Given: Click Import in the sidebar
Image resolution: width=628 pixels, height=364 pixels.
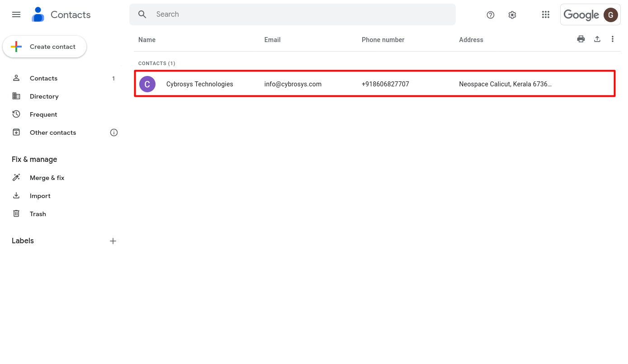Looking at the screenshot, I should tap(40, 196).
